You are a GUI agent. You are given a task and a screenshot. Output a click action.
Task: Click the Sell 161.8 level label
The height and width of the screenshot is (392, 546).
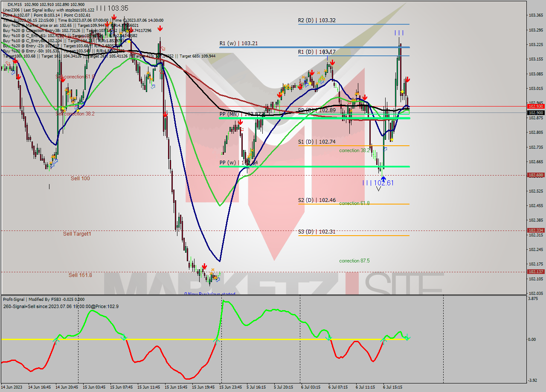click(x=80, y=275)
